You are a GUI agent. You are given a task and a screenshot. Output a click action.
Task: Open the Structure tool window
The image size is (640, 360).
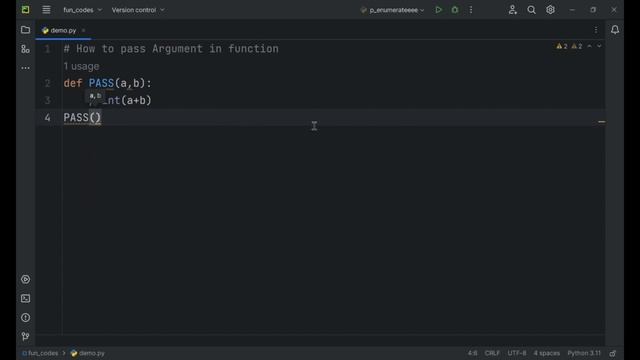click(25, 49)
